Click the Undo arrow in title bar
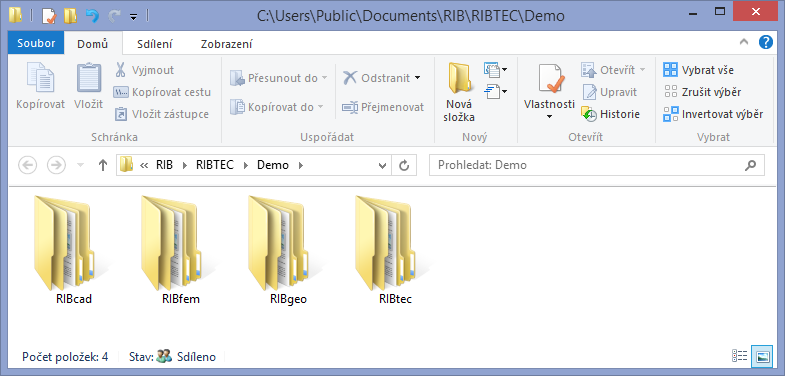785x376 pixels. click(x=93, y=16)
